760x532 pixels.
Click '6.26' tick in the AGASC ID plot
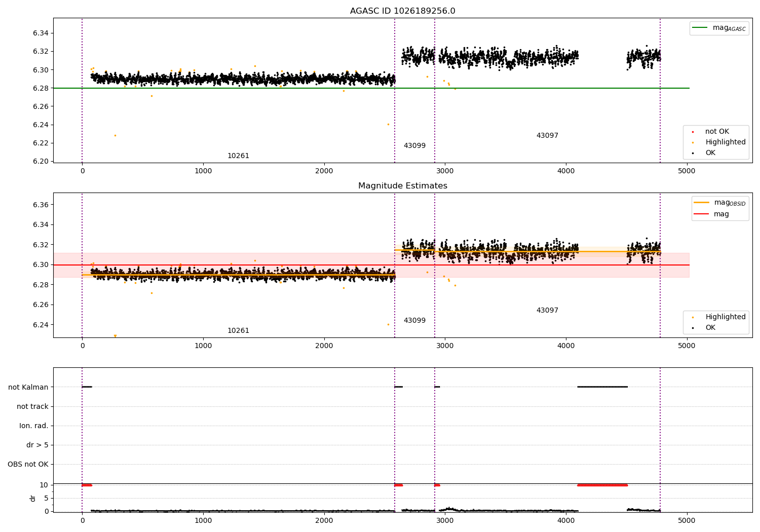[41, 106]
